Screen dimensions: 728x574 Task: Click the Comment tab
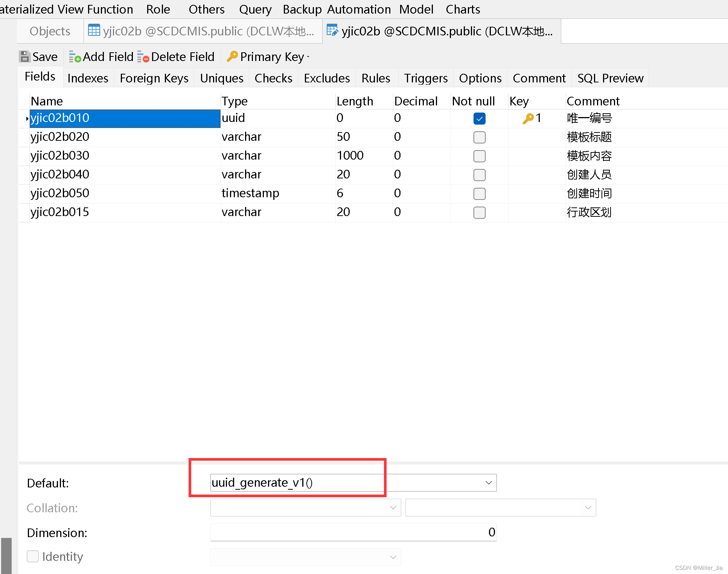click(x=539, y=78)
